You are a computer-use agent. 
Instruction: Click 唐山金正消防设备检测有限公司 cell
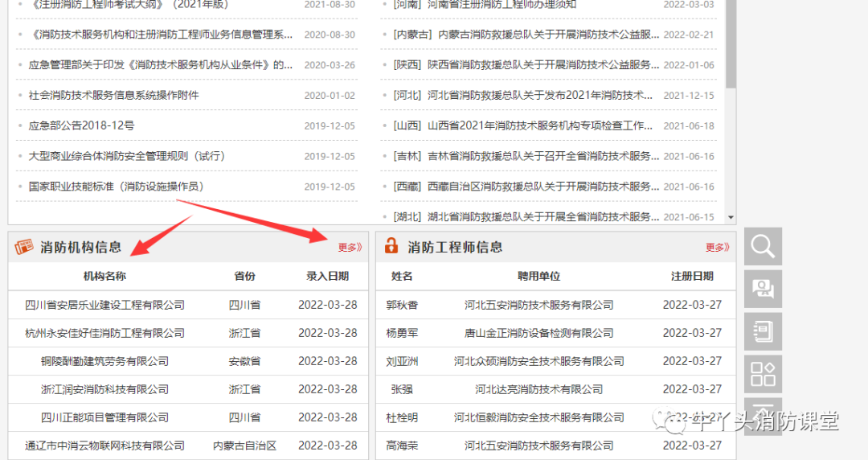pyautogui.click(x=538, y=333)
